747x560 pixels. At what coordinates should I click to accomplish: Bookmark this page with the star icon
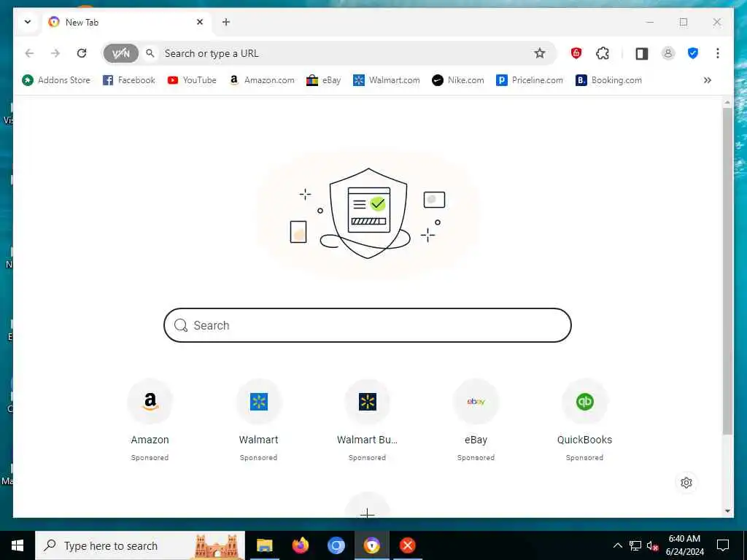[x=539, y=53]
